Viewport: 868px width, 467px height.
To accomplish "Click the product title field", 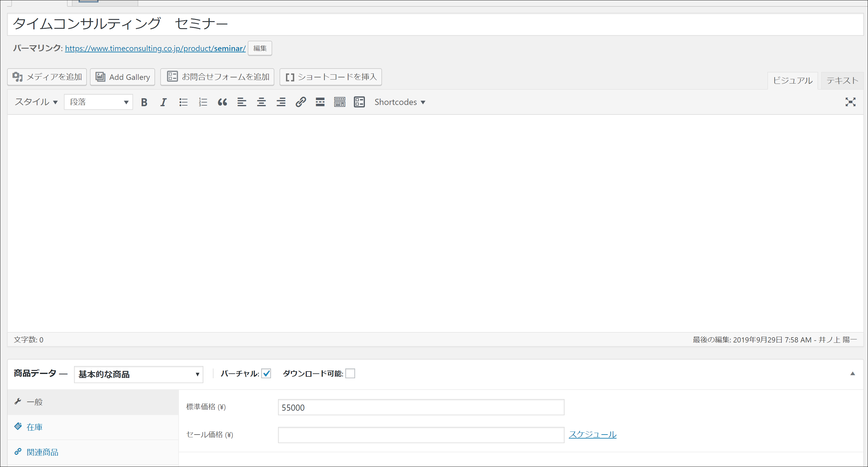I will point(435,24).
